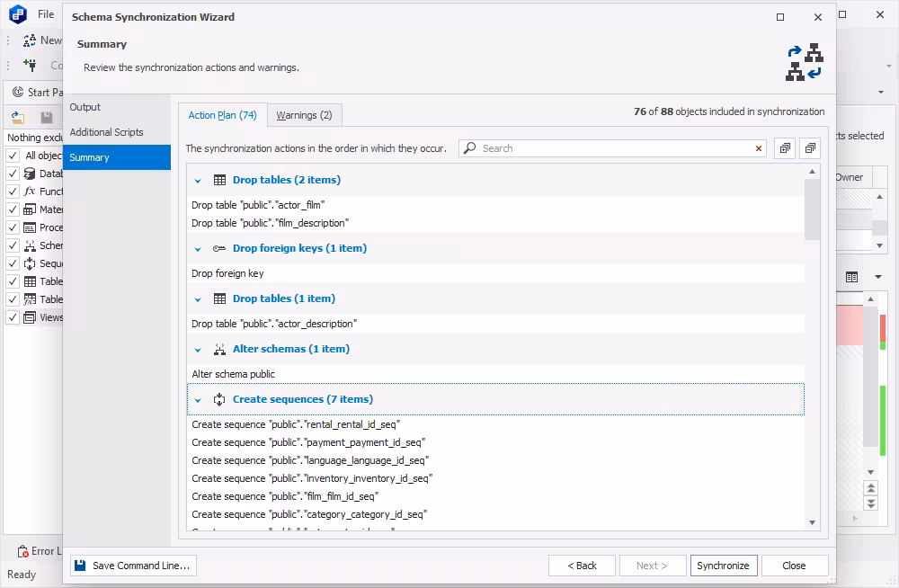899x588 pixels.
Task: Click the action plan vertical scrollbar thumb
Action: click(812, 209)
